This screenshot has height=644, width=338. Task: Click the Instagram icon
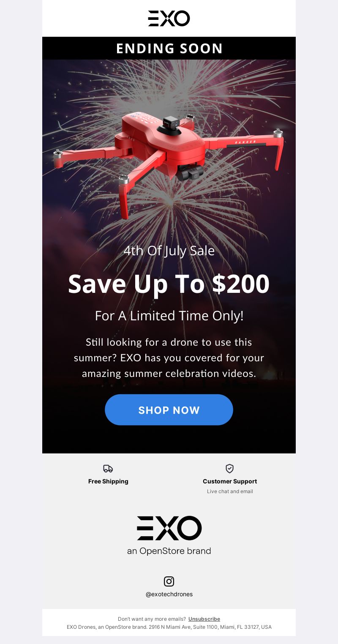(x=169, y=581)
